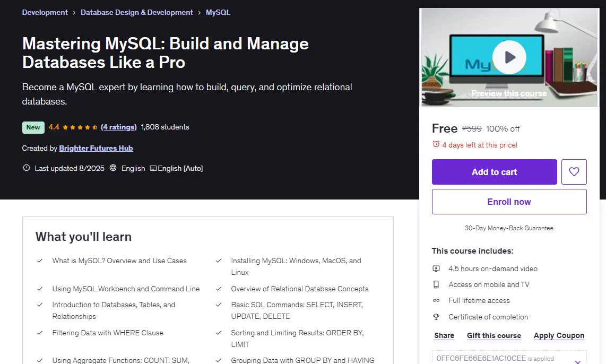Open the Development breadcrumb category
The width and height of the screenshot is (606, 364).
tap(45, 12)
